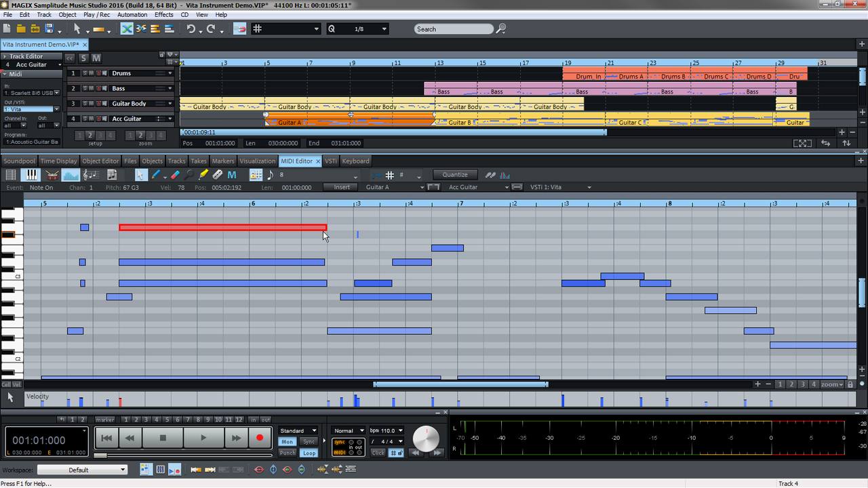Click the Redo arrow in the top toolbar
The width and height of the screenshot is (868, 488).
coord(211,29)
